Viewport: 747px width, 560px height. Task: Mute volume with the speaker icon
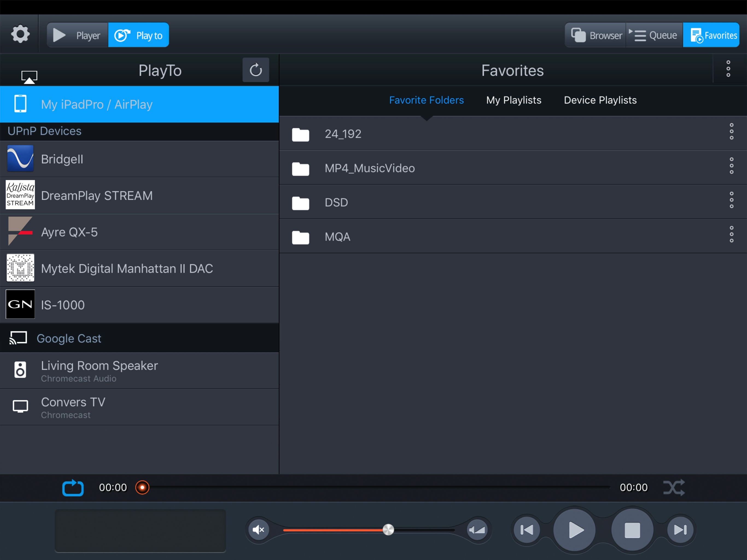click(x=259, y=530)
